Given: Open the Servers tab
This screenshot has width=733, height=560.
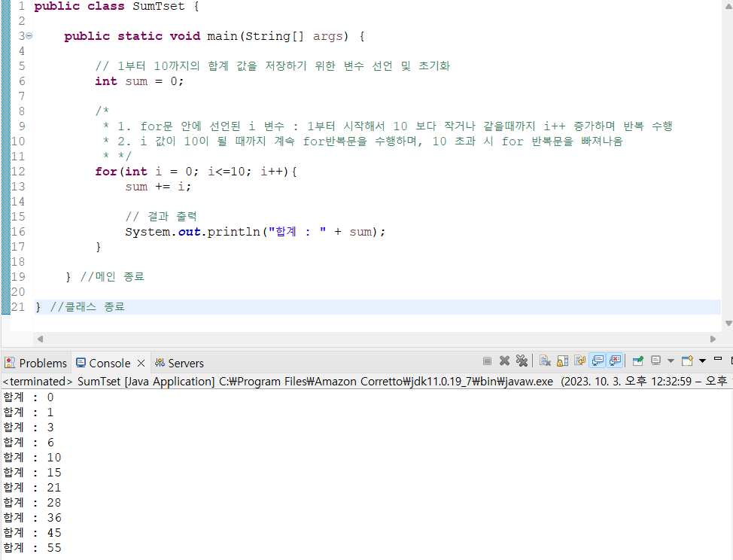Looking at the screenshot, I should (180, 364).
